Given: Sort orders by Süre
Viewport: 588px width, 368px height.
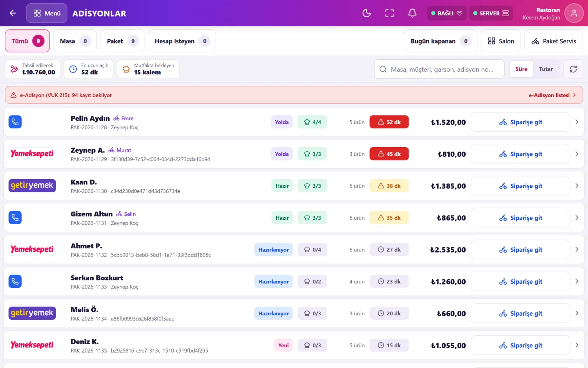Looking at the screenshot, I should (x=521, y=69).
